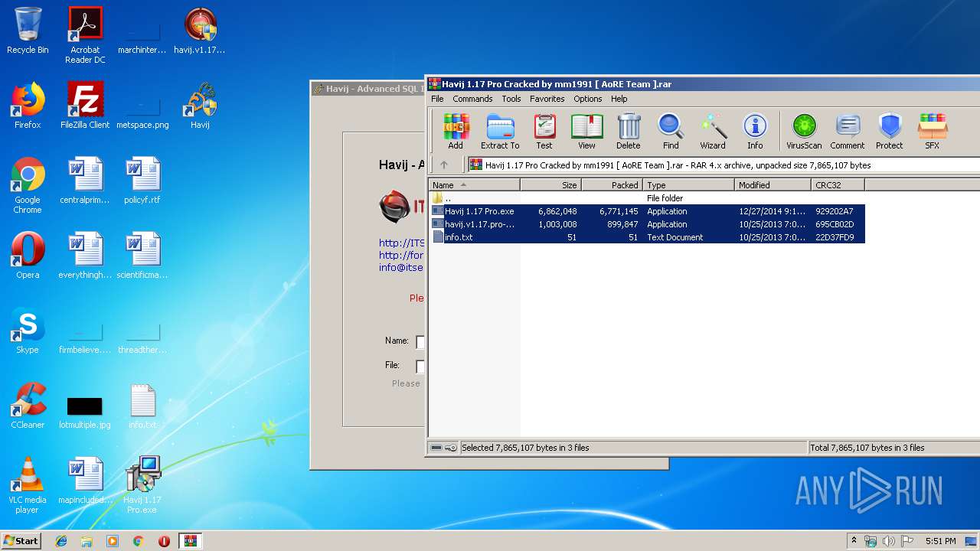Click the info@itse email link in Havij
This screenshot has width=980, height=551.
pyautogui.click(x=401, y=267)
